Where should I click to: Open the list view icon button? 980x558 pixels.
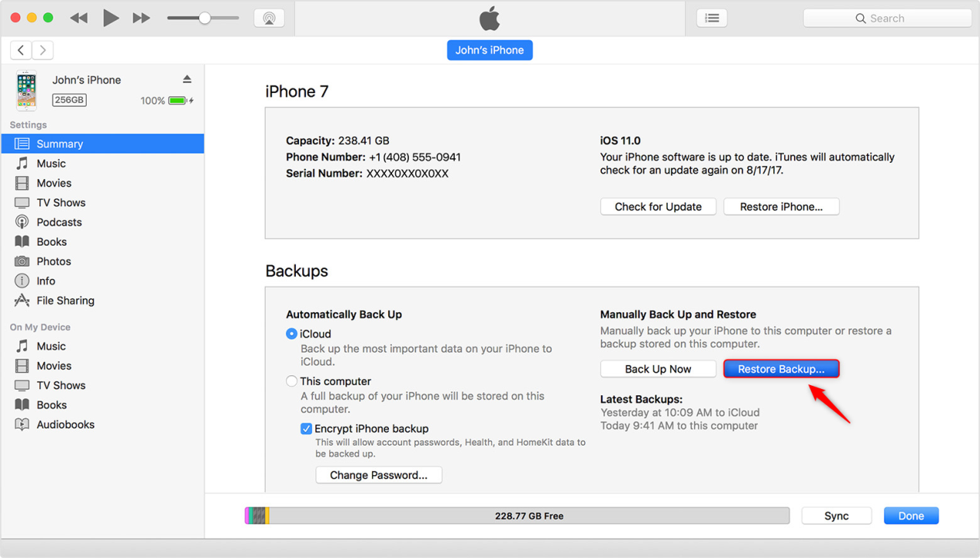point(711,18)
